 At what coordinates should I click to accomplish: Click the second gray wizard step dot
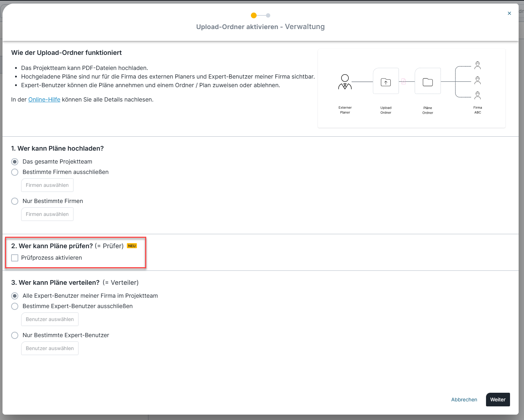(268, 15)
